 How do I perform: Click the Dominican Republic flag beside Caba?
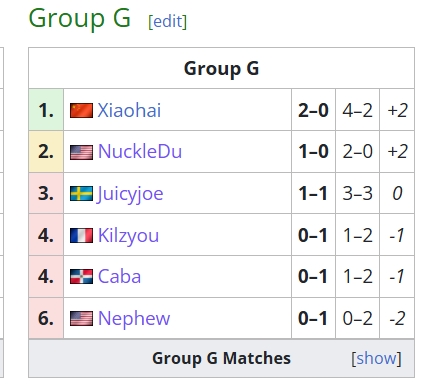tap(81, 277)
